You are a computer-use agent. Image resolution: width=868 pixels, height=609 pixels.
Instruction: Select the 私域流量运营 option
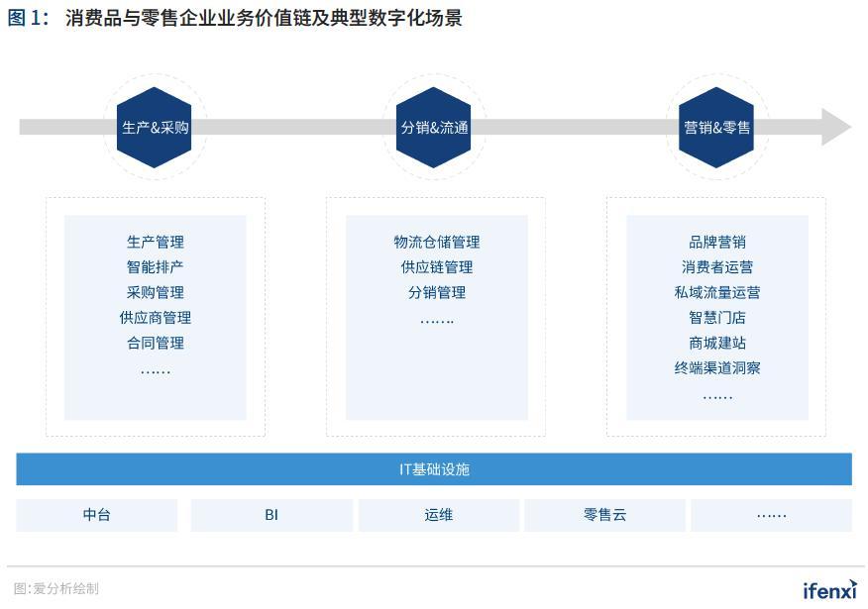point(716,292)
